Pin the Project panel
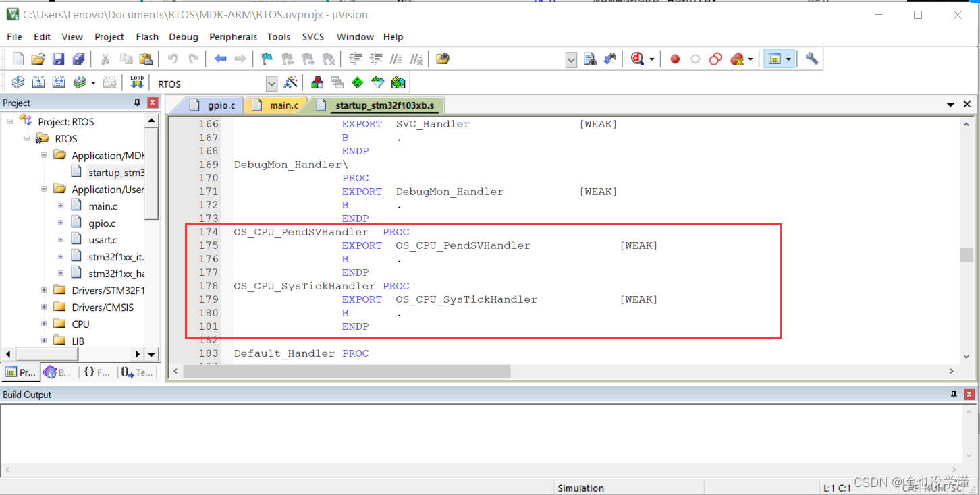Image resolution: width=980 pixels, height=495 pixels. [x=138, y=103]
